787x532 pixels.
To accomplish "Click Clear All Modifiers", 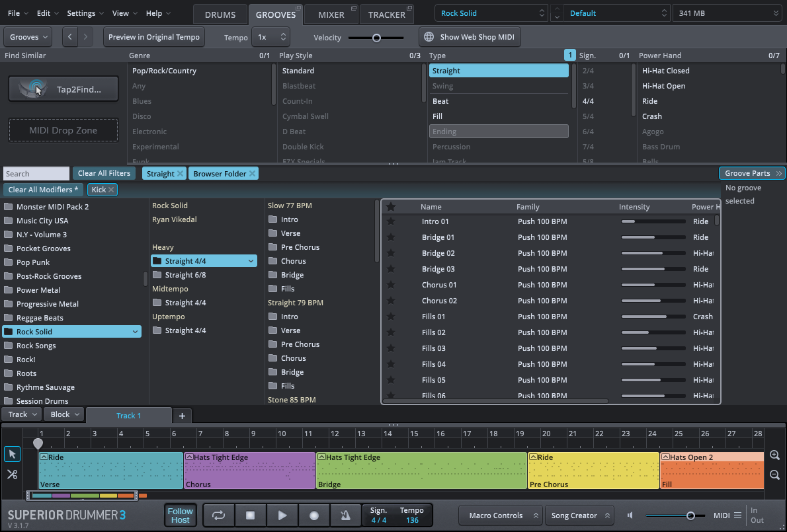I will (x=43, y=190).
